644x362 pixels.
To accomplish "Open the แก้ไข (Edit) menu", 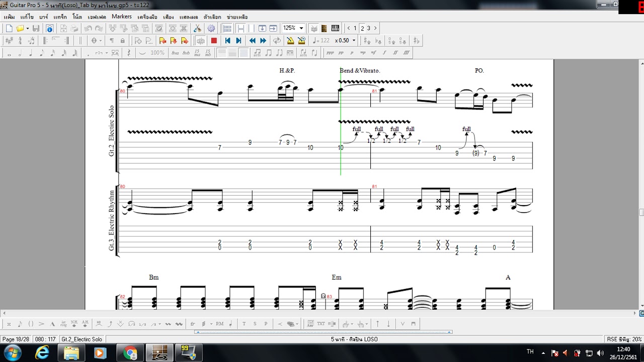I will (27, 17).
